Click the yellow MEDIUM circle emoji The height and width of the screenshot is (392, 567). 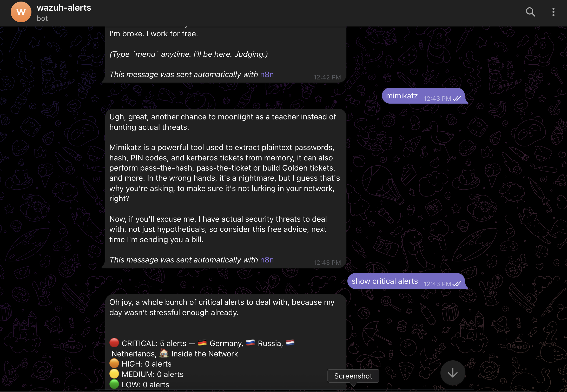114,374
